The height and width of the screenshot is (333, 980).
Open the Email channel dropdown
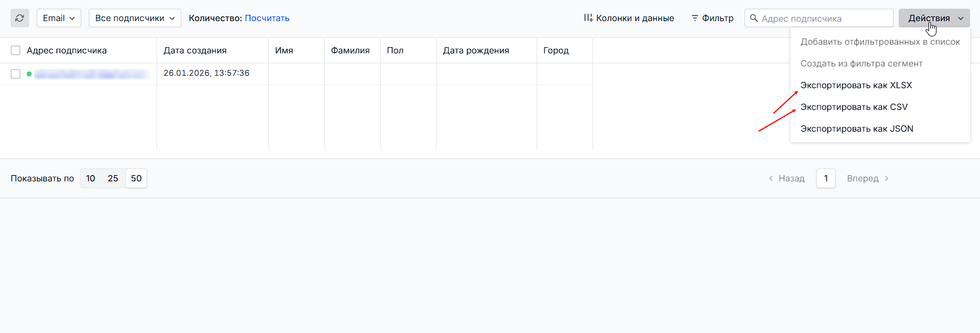point(58,18)
